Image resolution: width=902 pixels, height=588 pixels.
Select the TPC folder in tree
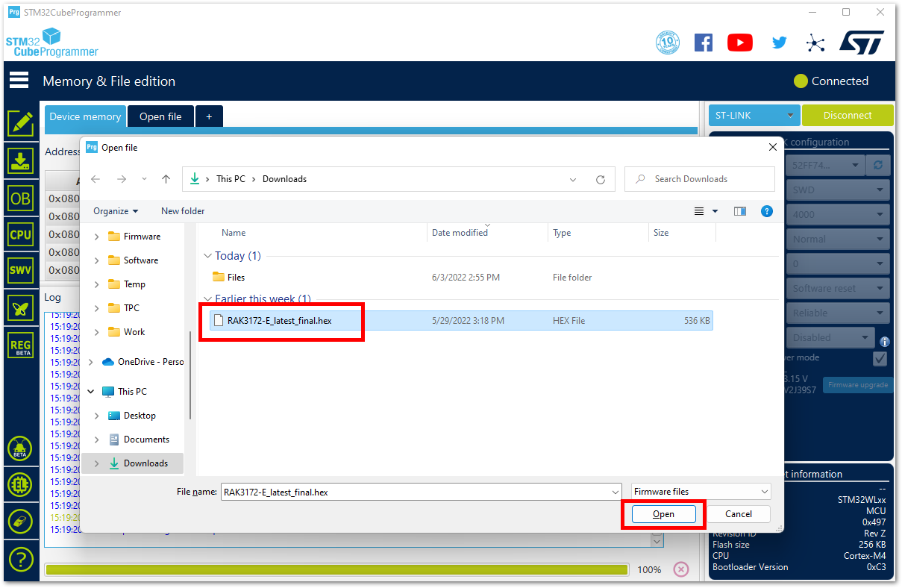coord(131,308)
